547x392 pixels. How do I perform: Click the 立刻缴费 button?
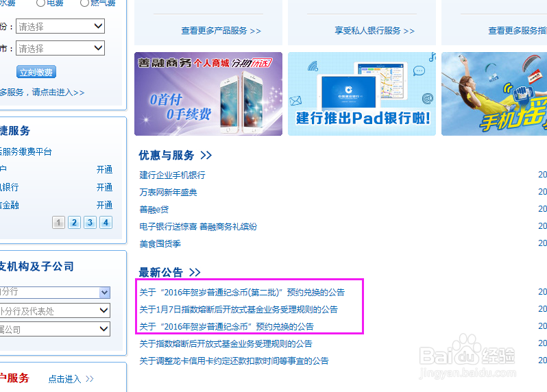[36, 72]
